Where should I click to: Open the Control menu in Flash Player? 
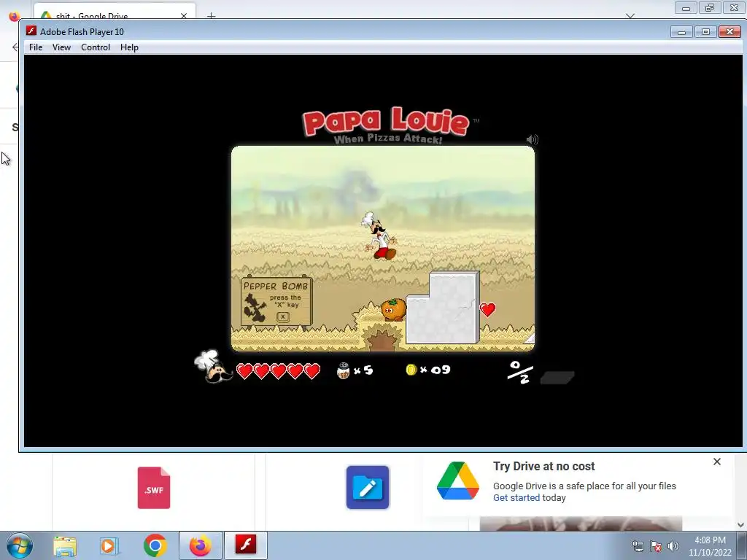pyautogui.click(x=96, y=47)
